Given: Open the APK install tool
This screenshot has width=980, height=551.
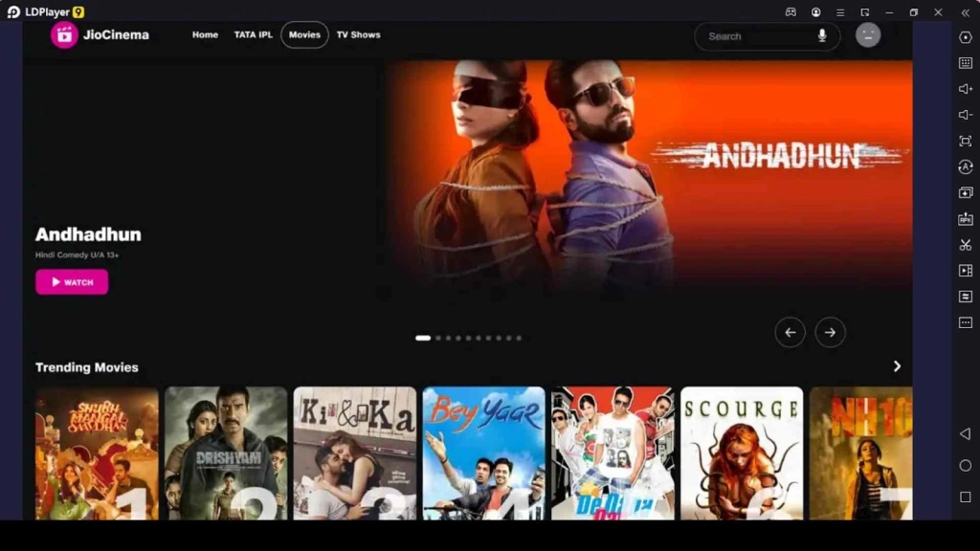Looking at the screenshot, I should click(x=964, y=218).
